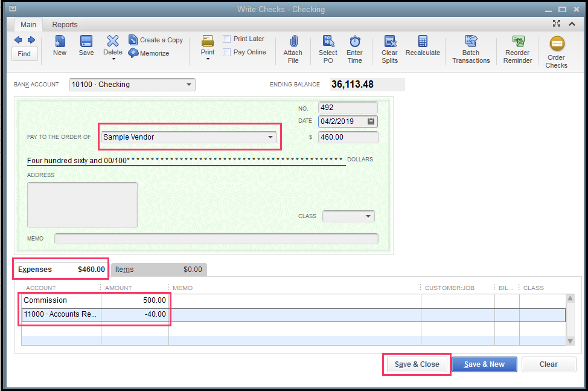Open the window system menu icon

[x=13, y=8]
